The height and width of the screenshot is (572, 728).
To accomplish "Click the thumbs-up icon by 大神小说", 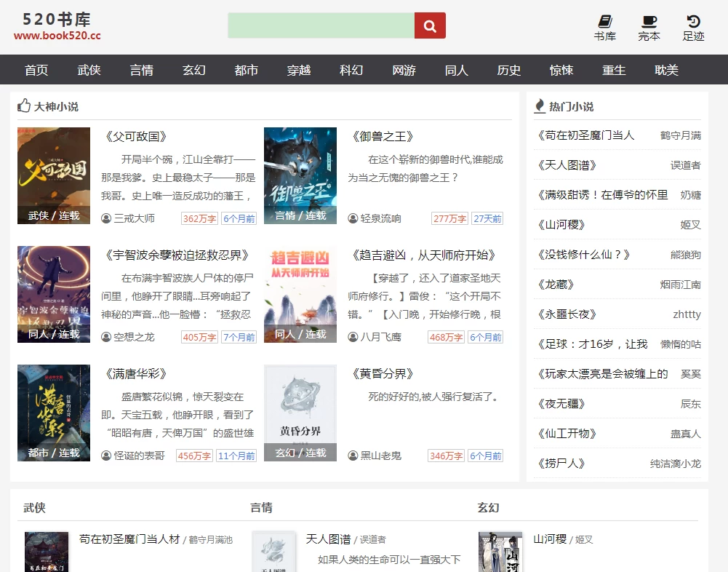I will click(x=24, y=106).
